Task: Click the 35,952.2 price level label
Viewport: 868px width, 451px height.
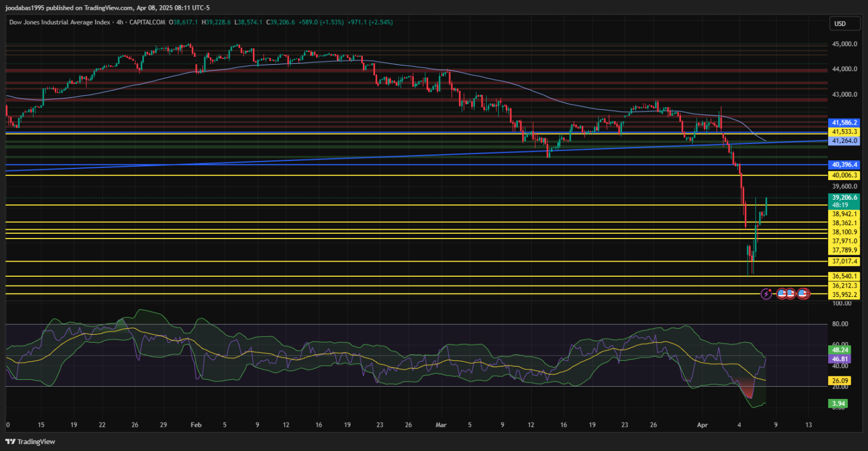Action: [x=844, y=294]
